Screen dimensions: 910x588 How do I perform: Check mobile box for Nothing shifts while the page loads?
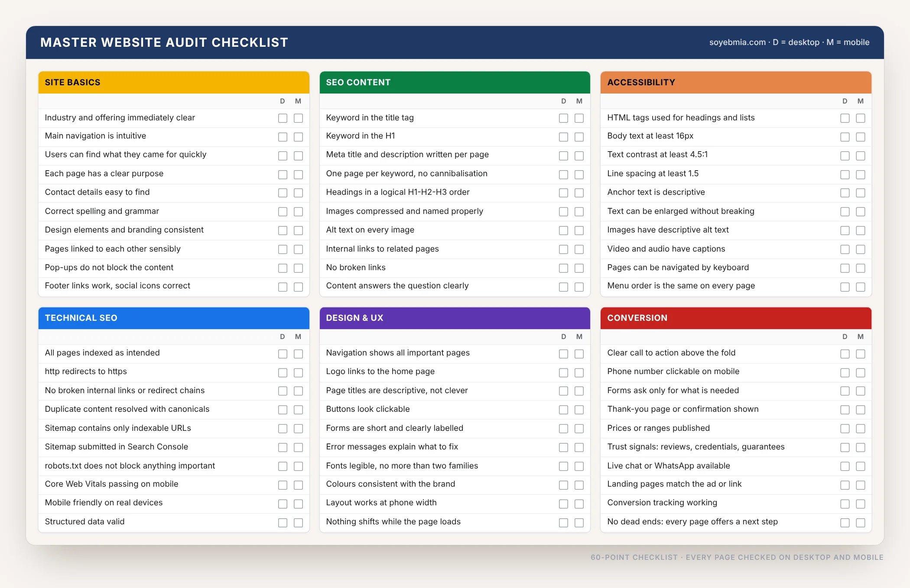click(x=579, y=523)
